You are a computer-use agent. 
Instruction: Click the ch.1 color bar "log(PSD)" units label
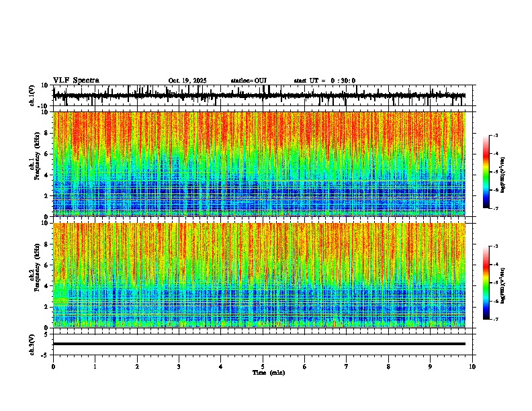[x=503, y=175]
